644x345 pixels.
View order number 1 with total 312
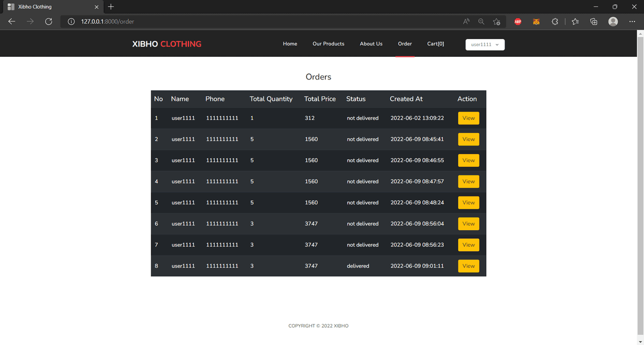coord(469,118)
